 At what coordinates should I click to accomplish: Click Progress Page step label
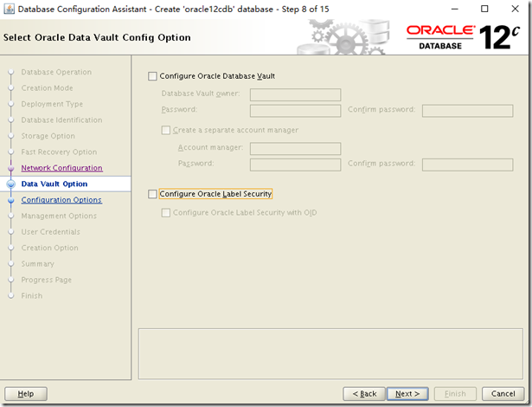46,280
